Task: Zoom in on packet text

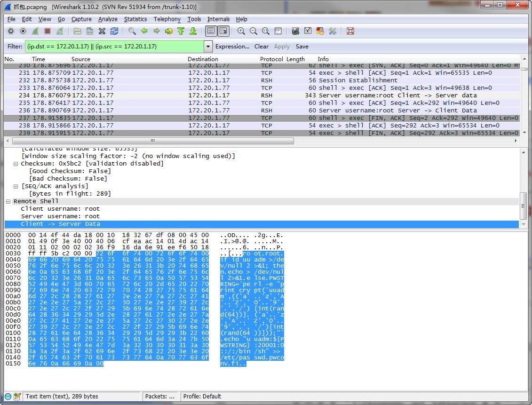Action: click(241, 31)
